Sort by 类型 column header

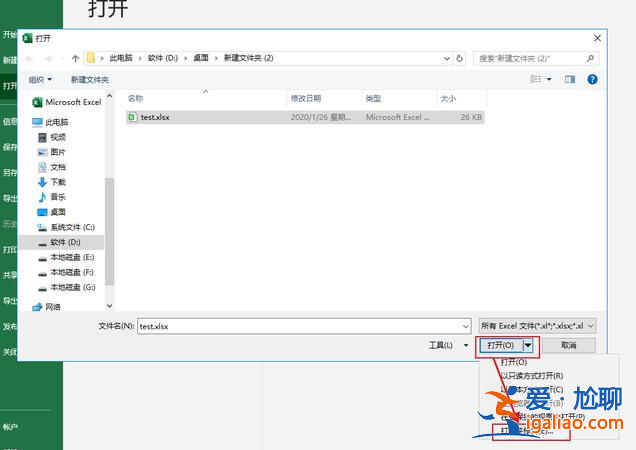pyautogui.click(x=373, y=99)
